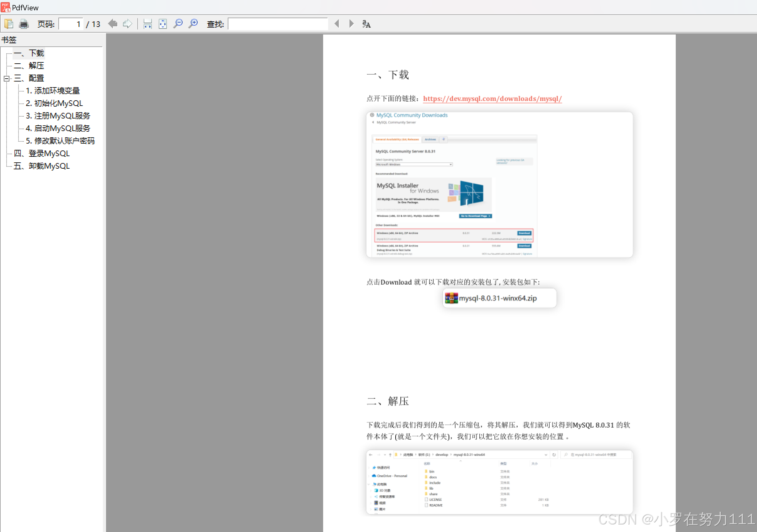This screenshot has height=532, width=757.
Task: Click the open file icon
Action: (x=9, y=24)
